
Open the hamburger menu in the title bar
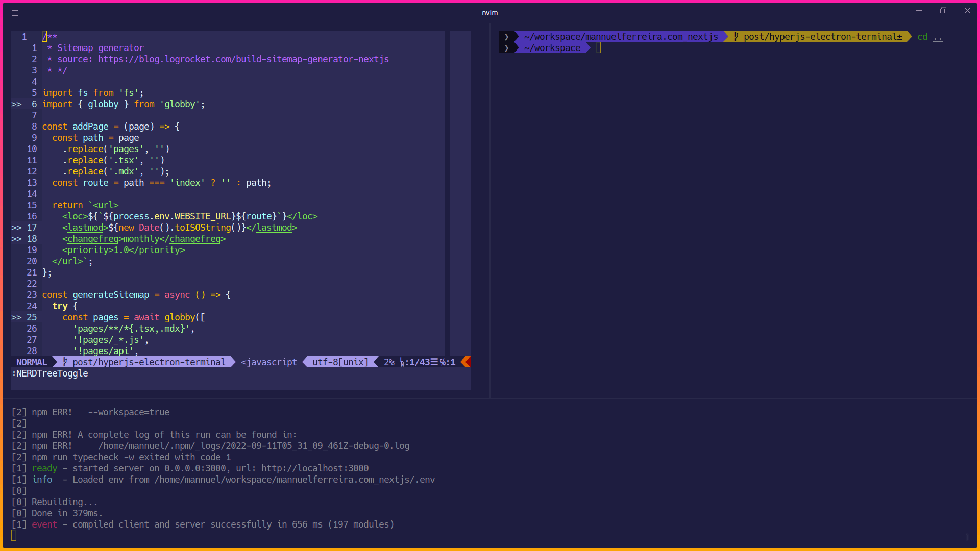[15, 13]
